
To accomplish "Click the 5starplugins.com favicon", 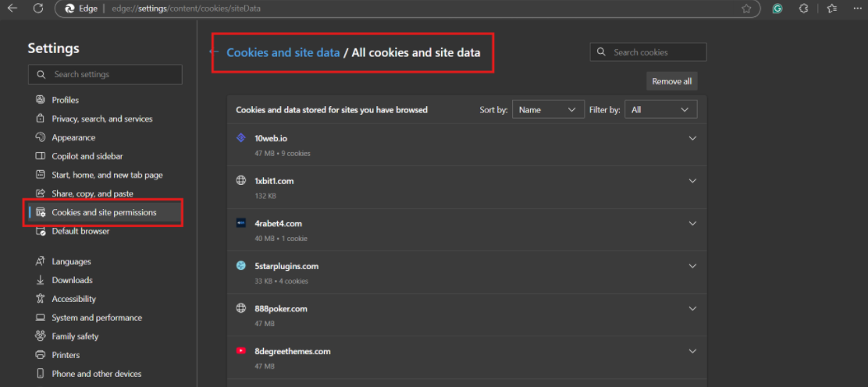I will 240,266.
